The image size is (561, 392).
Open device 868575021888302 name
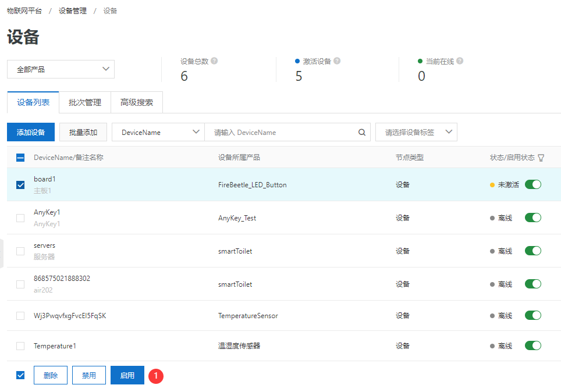pyautogui.click(x=62, y=278)
